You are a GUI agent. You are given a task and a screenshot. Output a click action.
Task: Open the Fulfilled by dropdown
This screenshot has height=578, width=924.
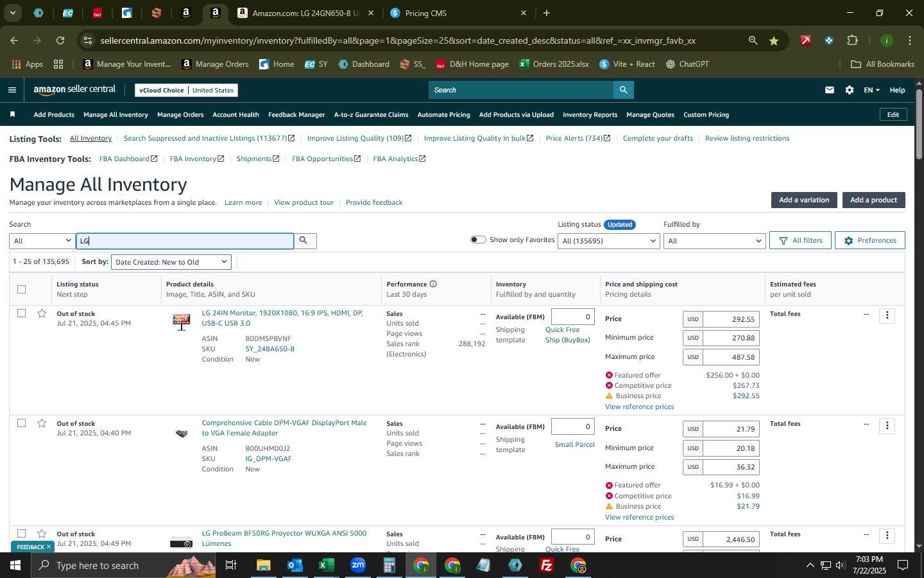714,241
